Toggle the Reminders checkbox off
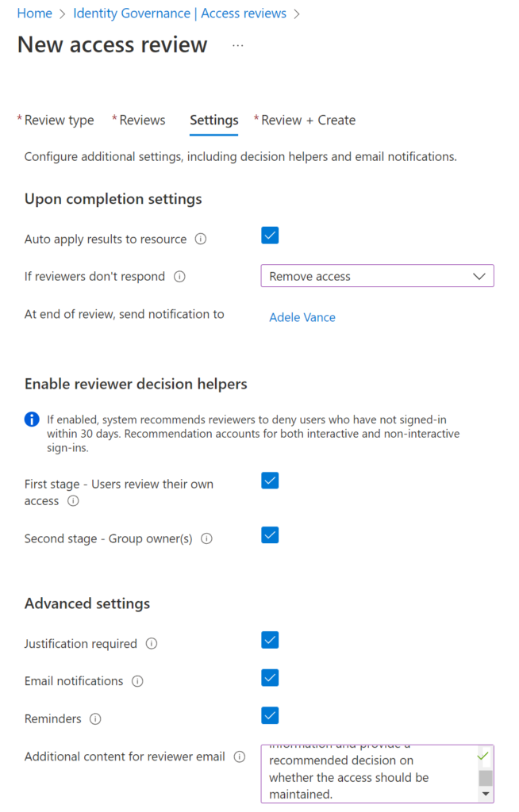This screenshot has width=519, height=812. tap(270, 714)
